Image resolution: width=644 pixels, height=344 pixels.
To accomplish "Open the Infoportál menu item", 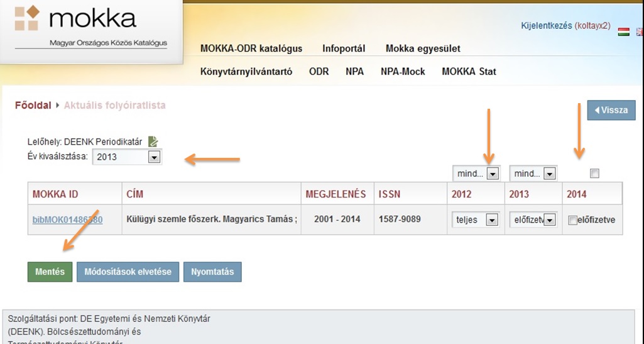I will (x=344, y=48).
